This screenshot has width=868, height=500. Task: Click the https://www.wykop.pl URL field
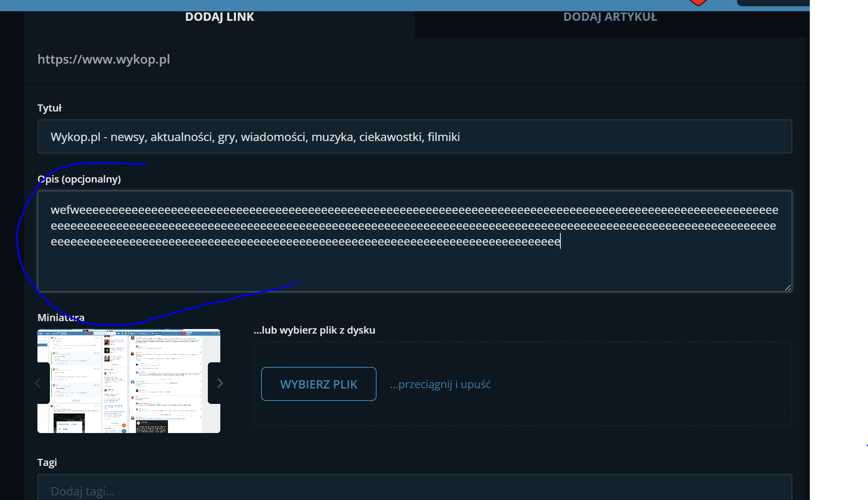point(415,59)
